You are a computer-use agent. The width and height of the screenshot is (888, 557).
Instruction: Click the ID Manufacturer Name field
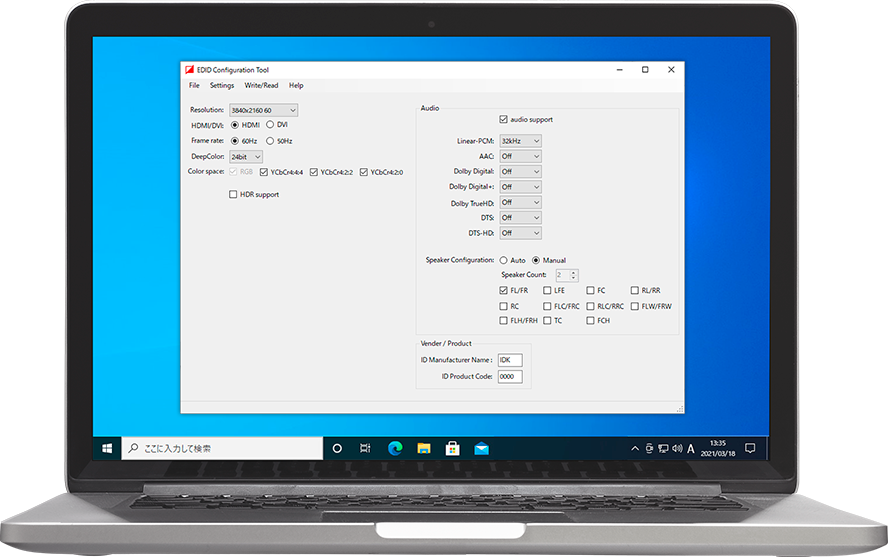[509, 360]
